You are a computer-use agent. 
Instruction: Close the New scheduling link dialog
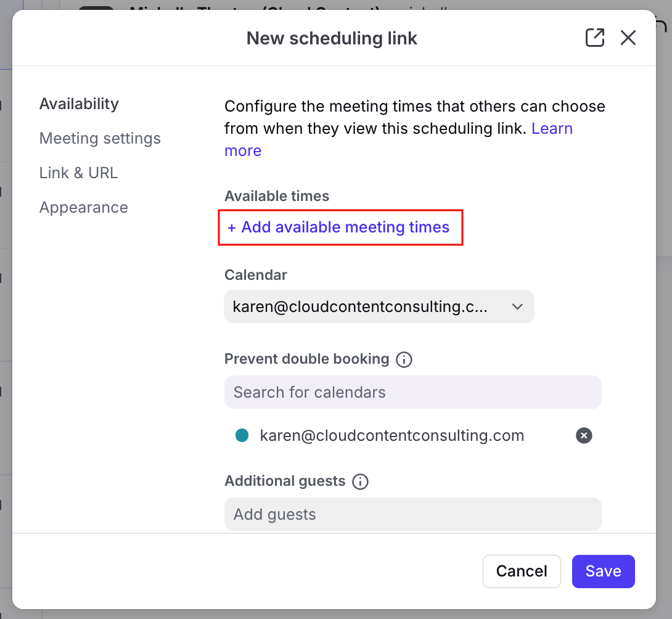point(628,38)
